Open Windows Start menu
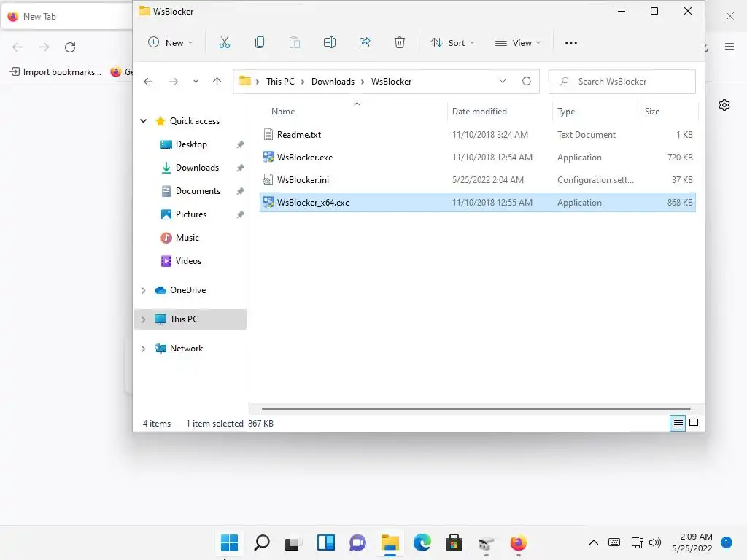Screen dimensions: 747x560 point(230,542)
